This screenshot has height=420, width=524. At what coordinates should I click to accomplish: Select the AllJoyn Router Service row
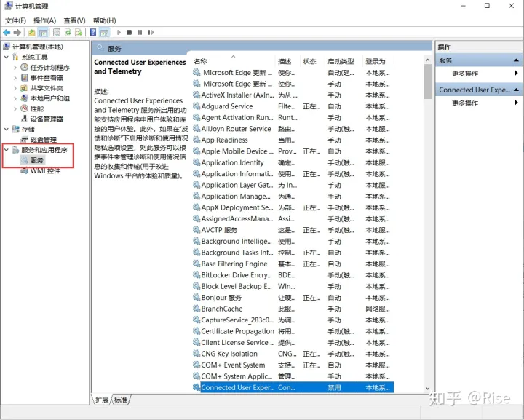[293, 129]
